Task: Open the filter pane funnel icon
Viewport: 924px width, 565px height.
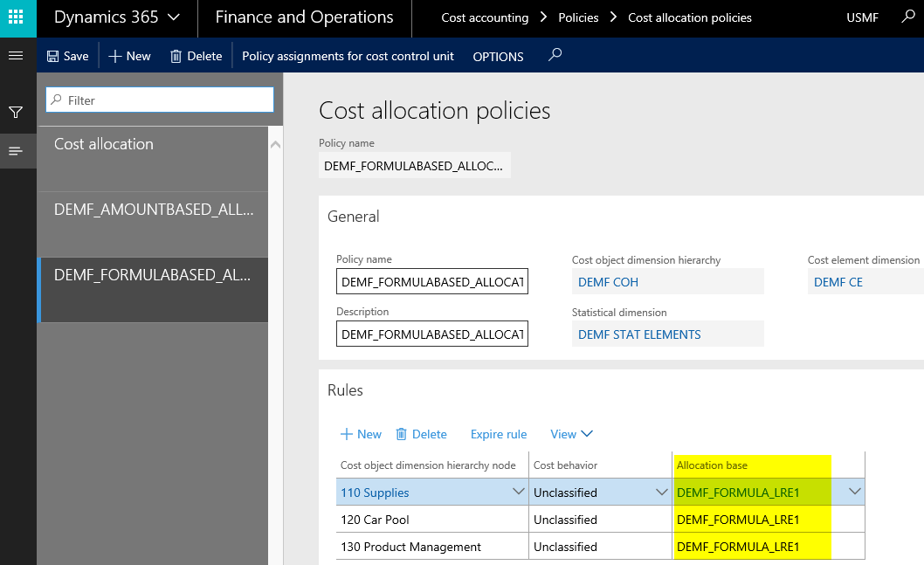Action: 15,113
